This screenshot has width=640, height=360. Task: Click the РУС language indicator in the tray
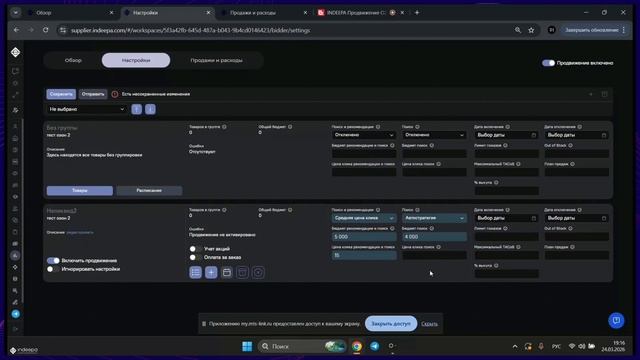point(556,346)
